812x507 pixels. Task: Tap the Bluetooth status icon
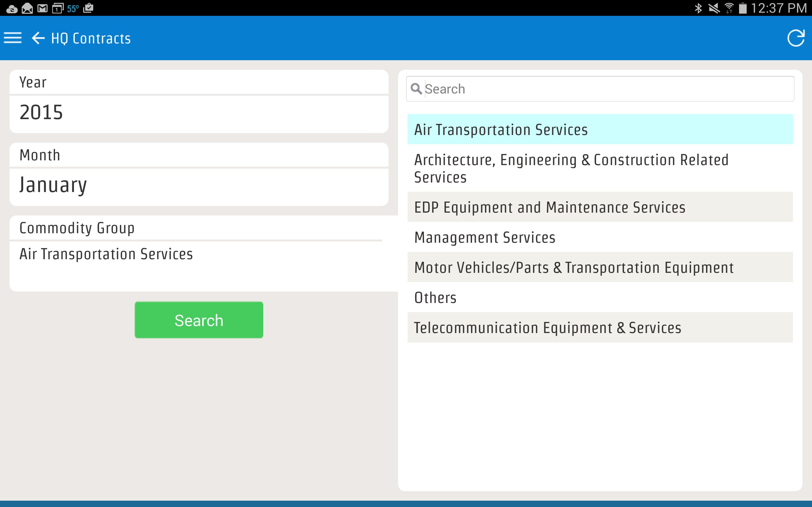[698, 8]
